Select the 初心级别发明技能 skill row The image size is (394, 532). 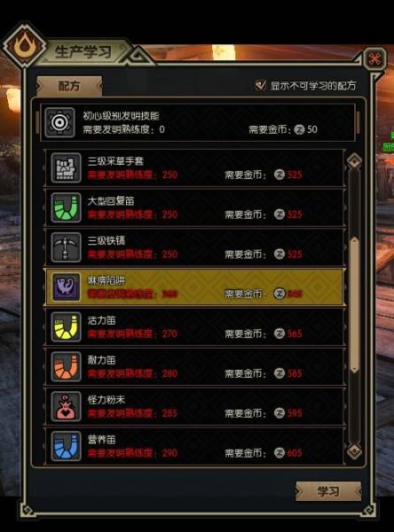point(198,122)
